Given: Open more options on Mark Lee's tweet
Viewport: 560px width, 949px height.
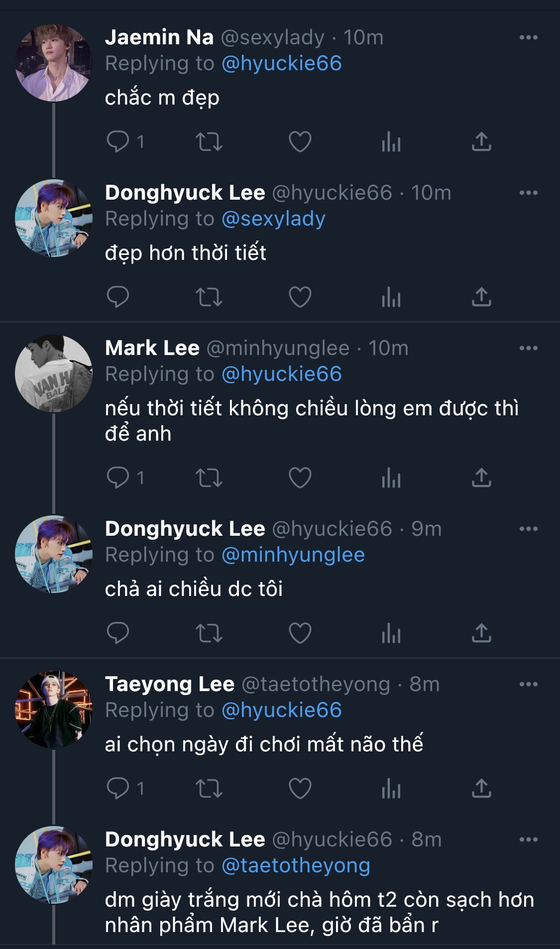Looking at the screenshot, I should click(x=528, y=348).
